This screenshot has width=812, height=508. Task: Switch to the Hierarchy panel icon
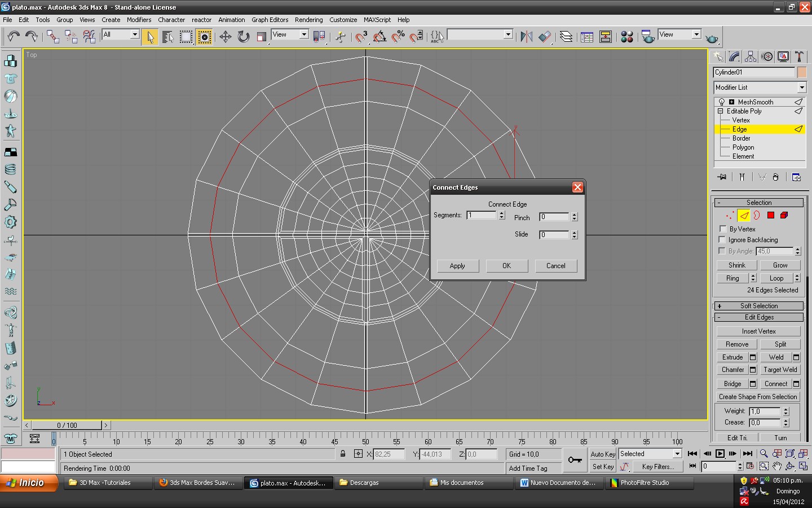tap(750, 56)
